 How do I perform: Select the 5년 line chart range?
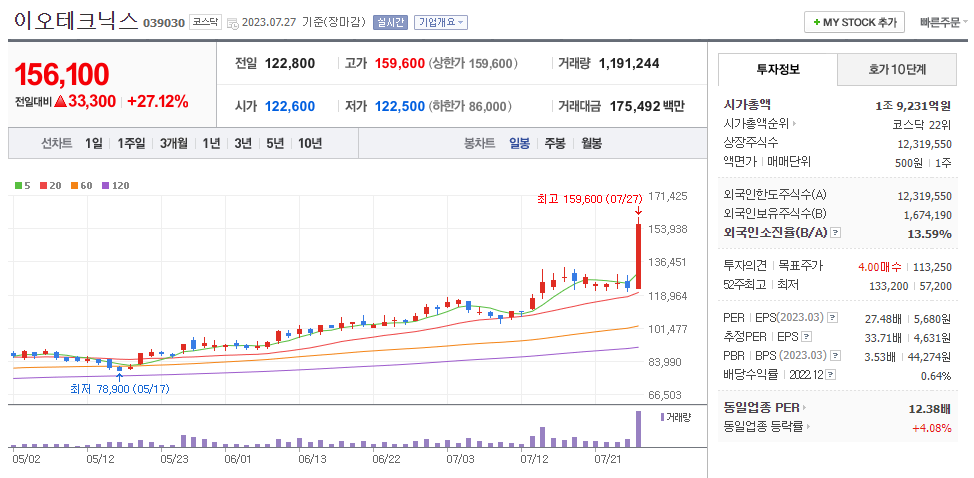[275, 143]
